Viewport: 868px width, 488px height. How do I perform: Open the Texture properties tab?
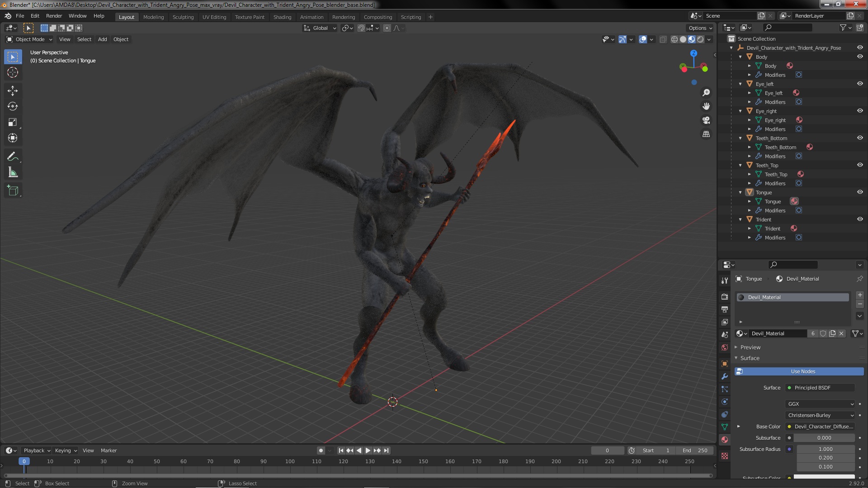tap(725, 456)
